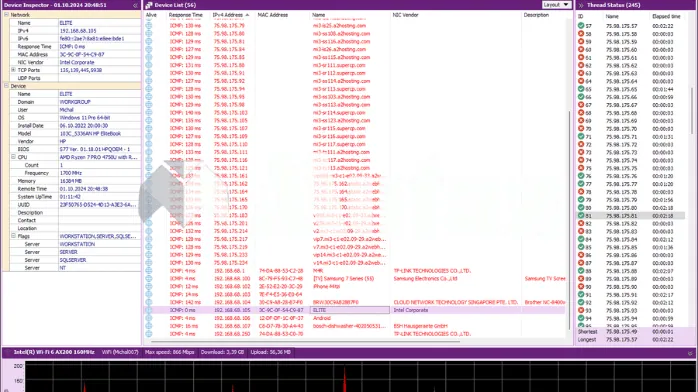Viewport: 698px width, 392px height.
Task: Sort by Response Time column header
Action: point(186,15)
